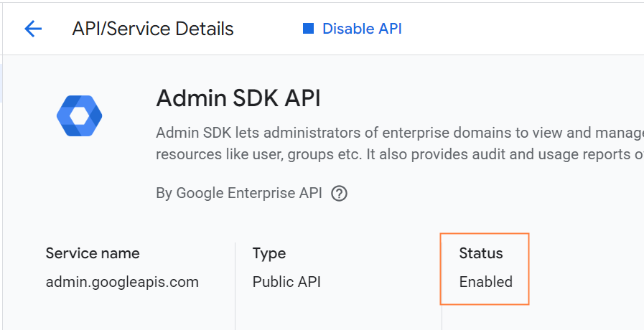The height and width of the screenshot is (330, 644).
Task: Click the Enabled status value
Action: [486, 282]
